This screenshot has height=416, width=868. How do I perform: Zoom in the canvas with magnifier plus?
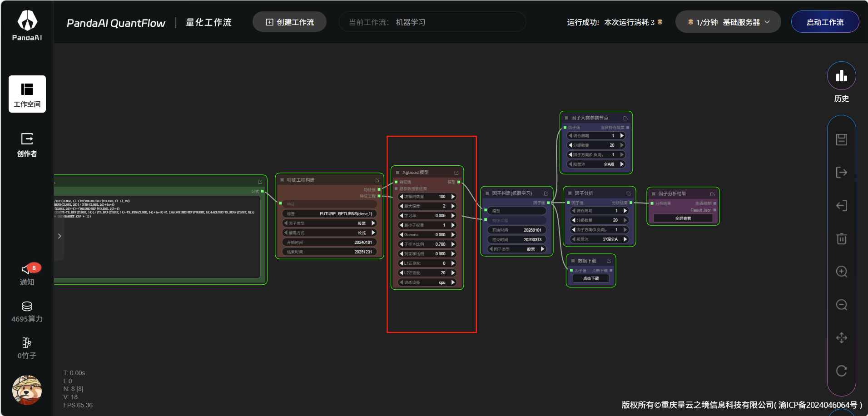coord(841,272)
